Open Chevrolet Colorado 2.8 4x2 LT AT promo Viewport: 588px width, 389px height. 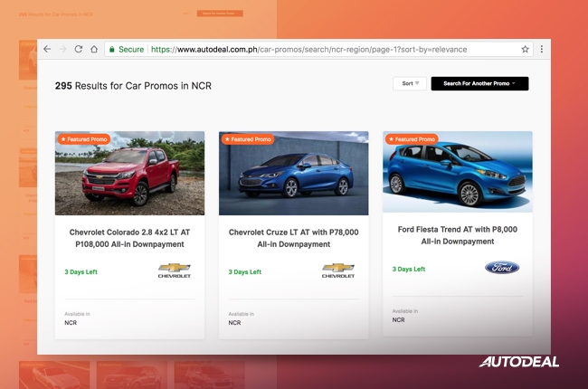point(129,238)
